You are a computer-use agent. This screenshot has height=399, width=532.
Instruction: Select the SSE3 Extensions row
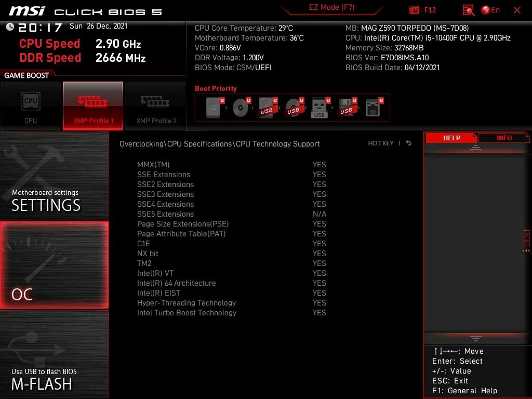[231, 194]
